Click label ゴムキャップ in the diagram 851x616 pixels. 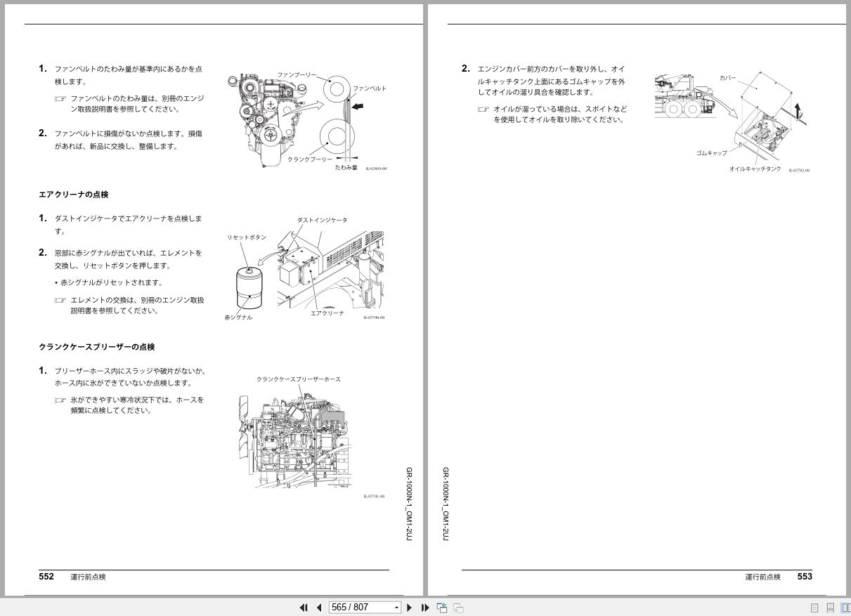712,153
